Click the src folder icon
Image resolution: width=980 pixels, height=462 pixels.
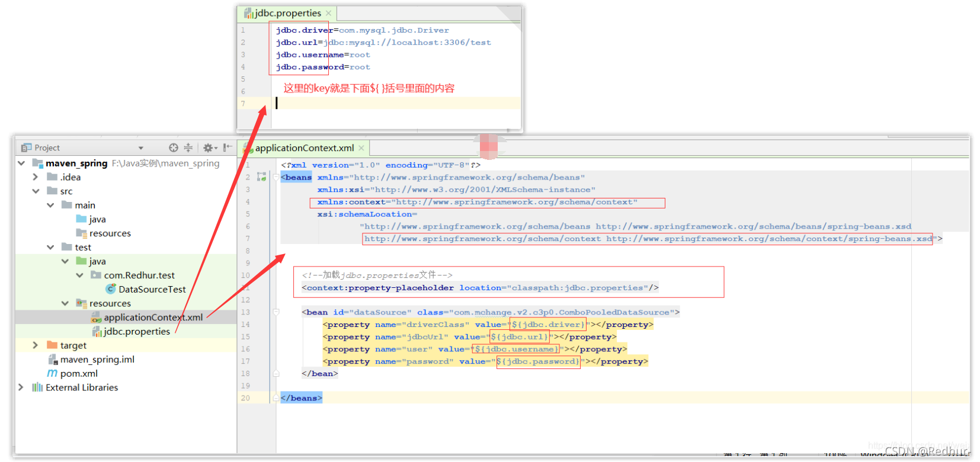point(52,191)
